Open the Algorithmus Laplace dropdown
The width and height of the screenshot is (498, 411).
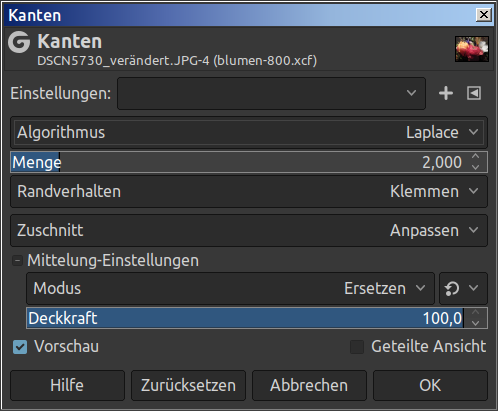(249, 132)
